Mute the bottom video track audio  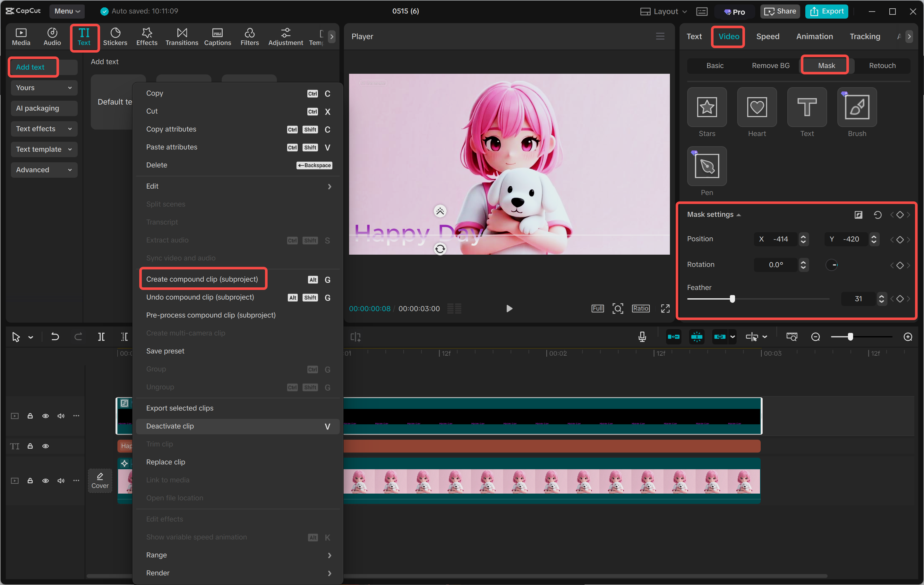pos(61,481)
